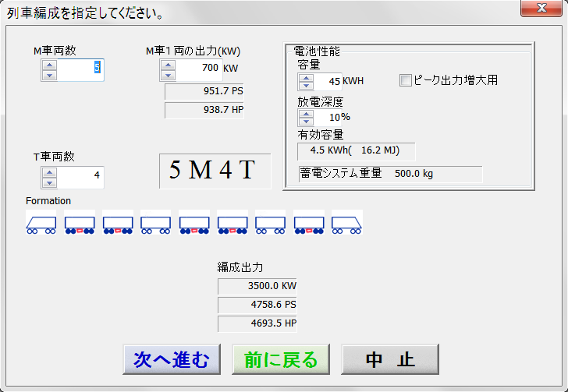Click the leading head car in Formation
The image size is (568, 392).
coord(41,223)
